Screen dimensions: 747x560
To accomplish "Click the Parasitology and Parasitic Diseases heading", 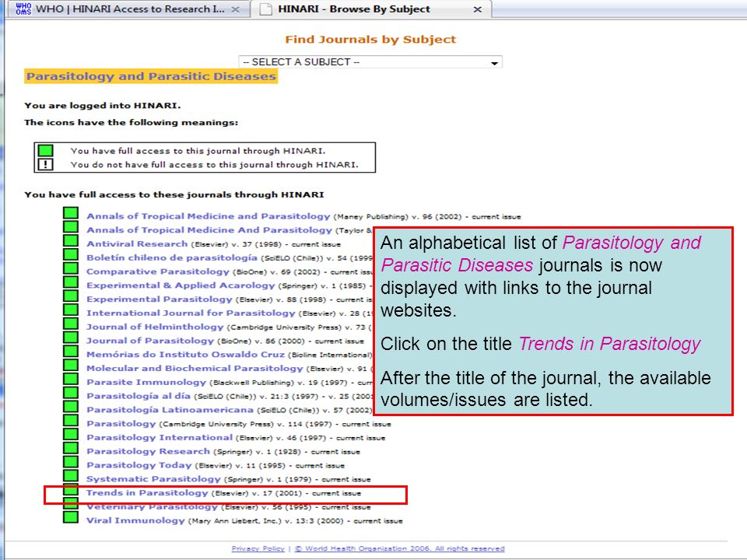I will (151, 76).
